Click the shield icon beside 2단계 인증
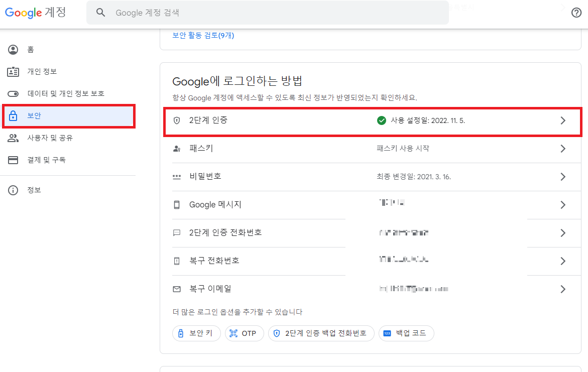Screen dimensions: 588x372 [x=177, y=120]
